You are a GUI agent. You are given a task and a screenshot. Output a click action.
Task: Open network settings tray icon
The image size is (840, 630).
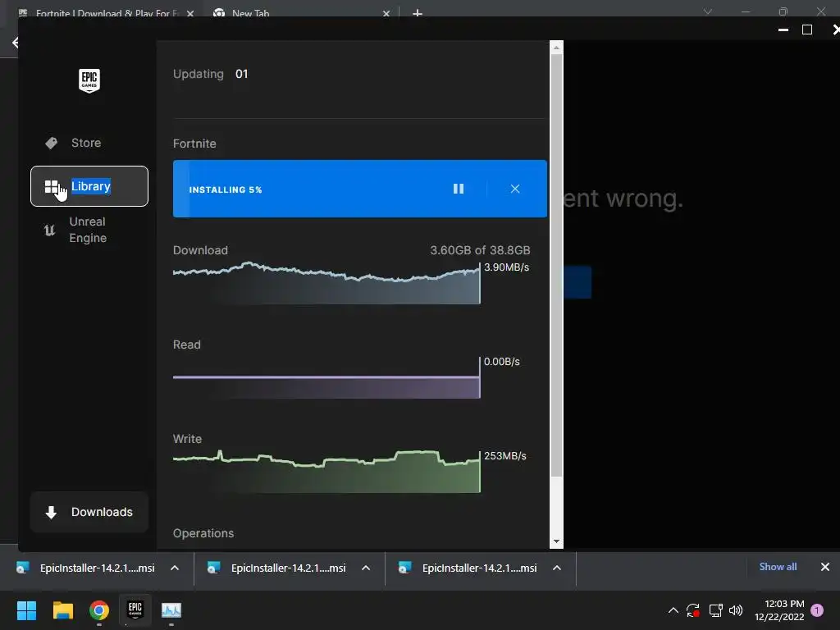715,610
